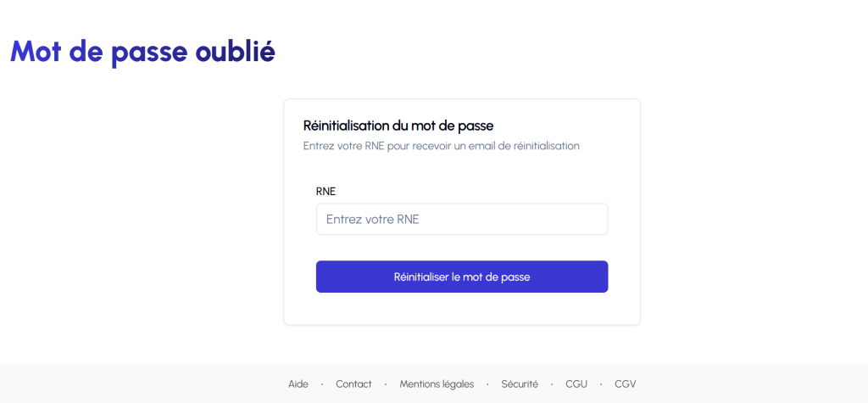The image size is (868, 403).
Task: Click the 'Réinitialisation du mot de passe' card title
Action: click(398, 126)
